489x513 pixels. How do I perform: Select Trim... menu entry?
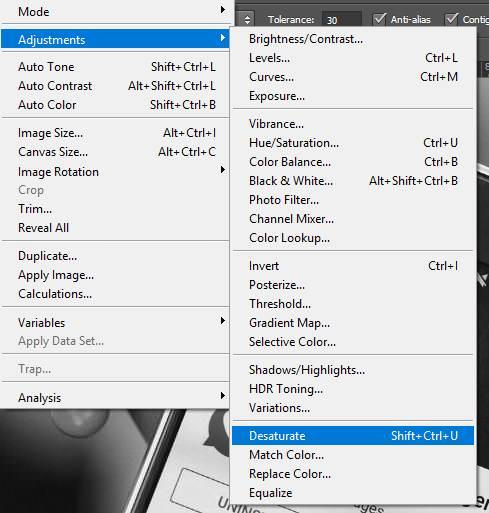115,209
